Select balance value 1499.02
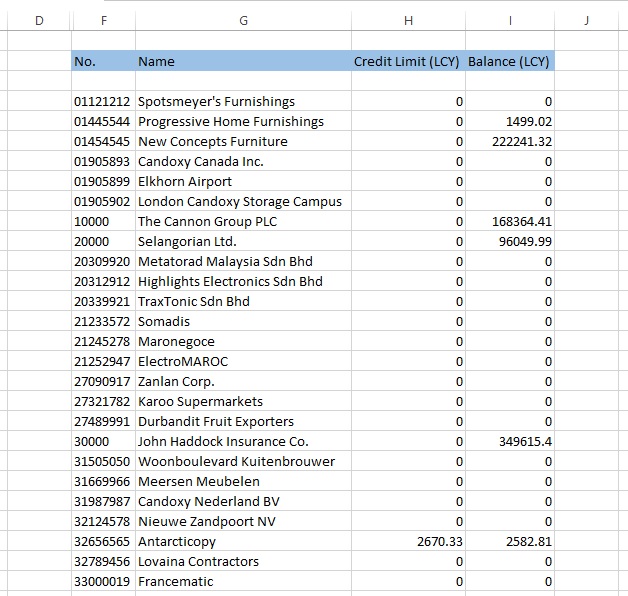The width and height of the screenshot is (628, 596). pyautogui.click(x=510, y=121)
